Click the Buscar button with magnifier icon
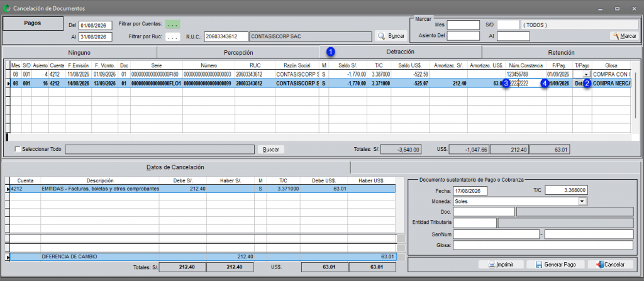The image size is (644, 281). [x=391, y=36]
